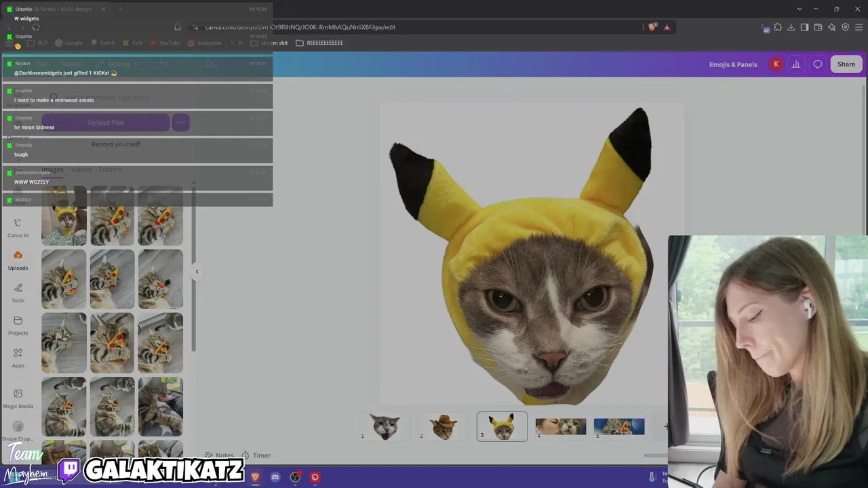Screen dimensions: 868x488
Task: Open the Resize menu in Canva
Action: tap(71, 64)
